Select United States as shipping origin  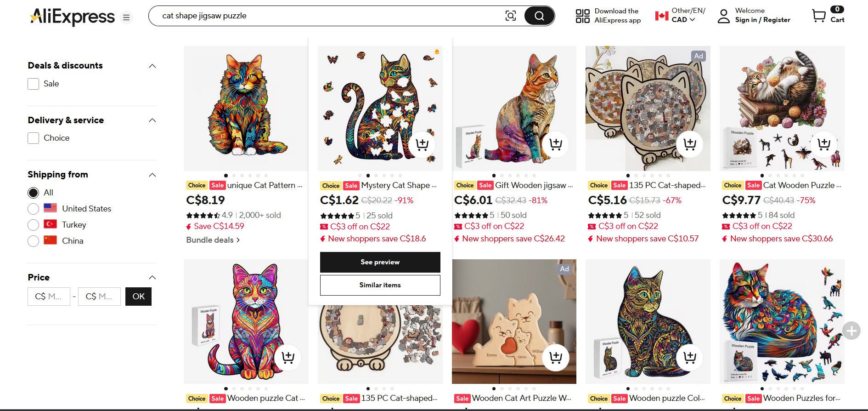pyautogui.click(x=33, y=209)
